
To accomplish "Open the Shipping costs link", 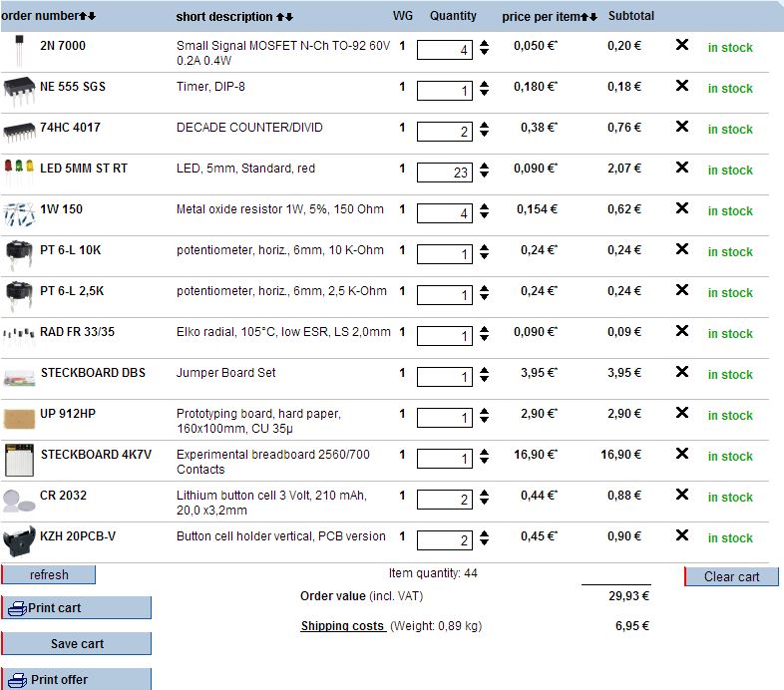I will pyautogui.click(x=343, y=626).
